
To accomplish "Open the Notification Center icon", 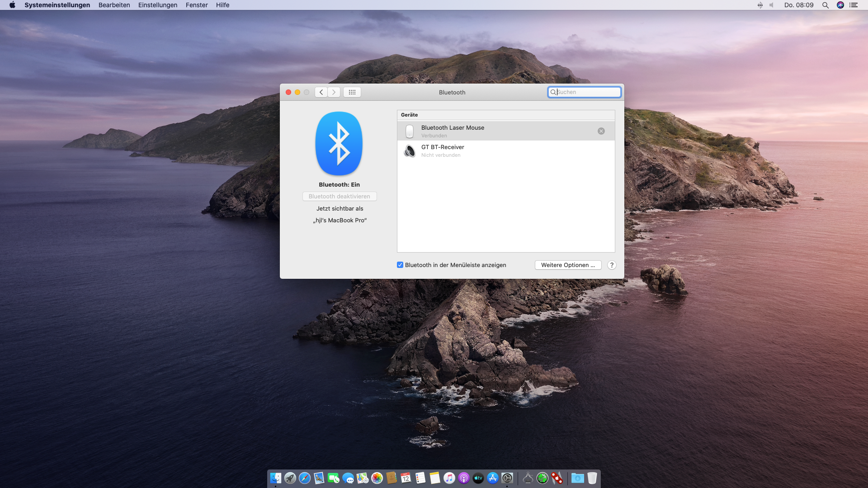I will tap(854, 5).
